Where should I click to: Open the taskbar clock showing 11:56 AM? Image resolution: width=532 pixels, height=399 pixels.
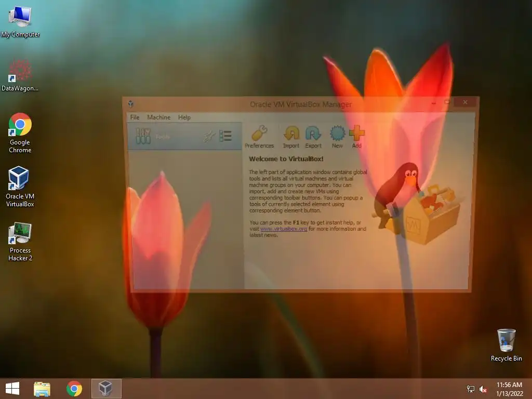click(x=509, y=389)
